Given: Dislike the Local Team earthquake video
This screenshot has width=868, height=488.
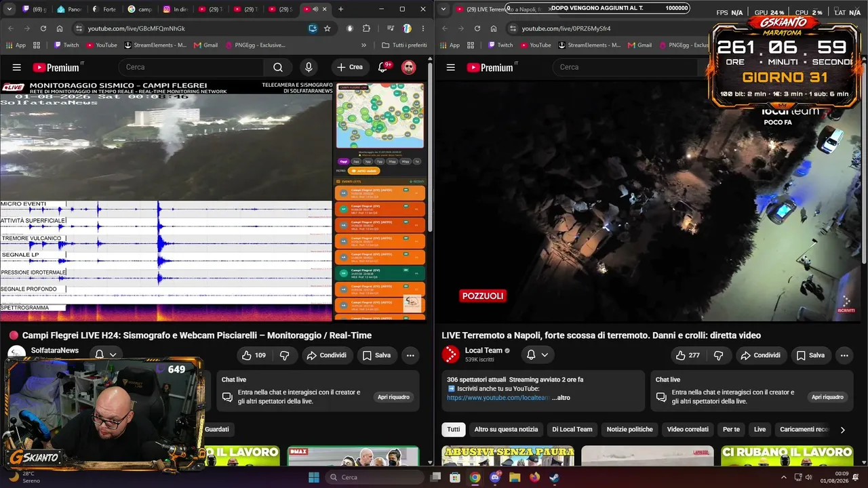Looking at the screenshot, I should click(719, 355).
